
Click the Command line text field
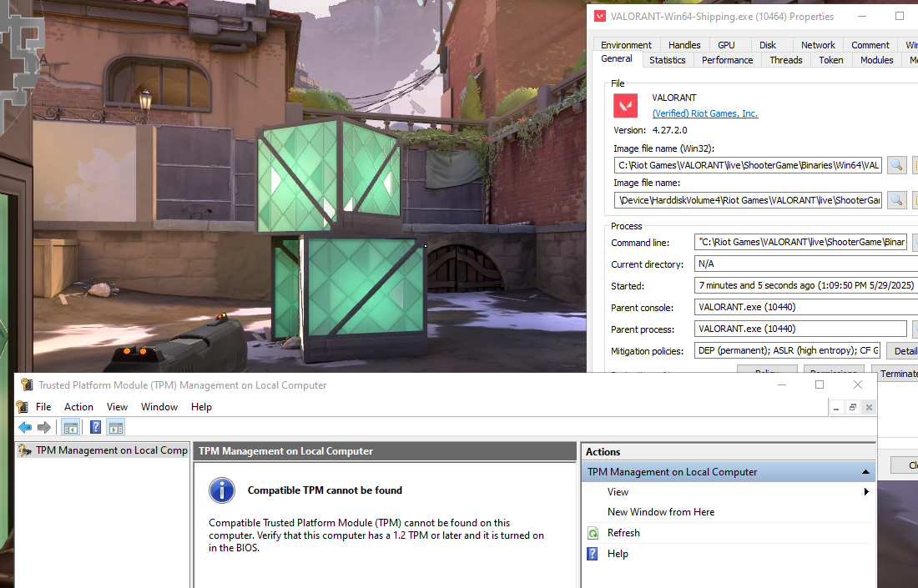(799, 243)
